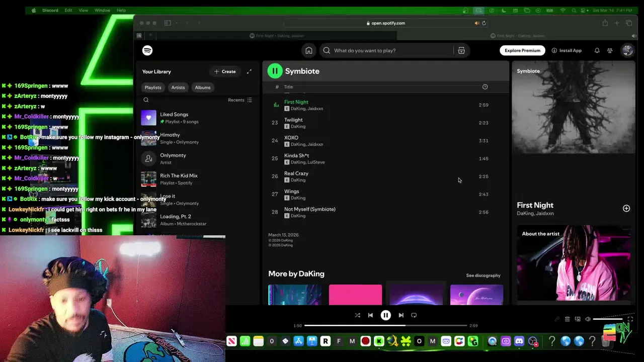Screen dimensions: 644x362
Task: Adjust the volume slider
Action: click(608, 319)
